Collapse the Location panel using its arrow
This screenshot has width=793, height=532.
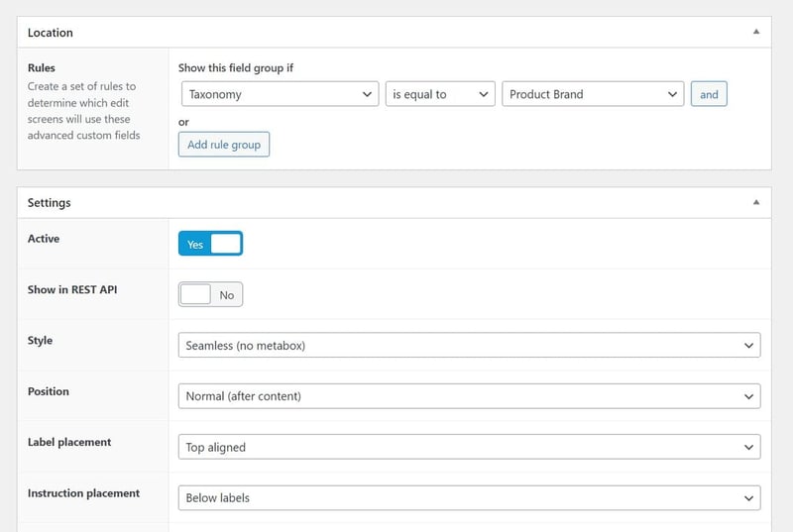click(x=756, y=32)
